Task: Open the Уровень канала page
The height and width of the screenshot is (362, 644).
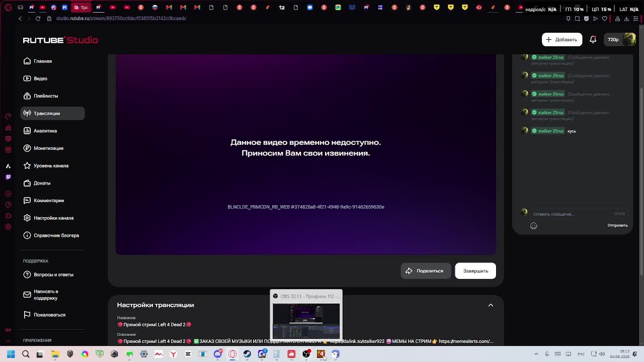Action: click(52, 165)
